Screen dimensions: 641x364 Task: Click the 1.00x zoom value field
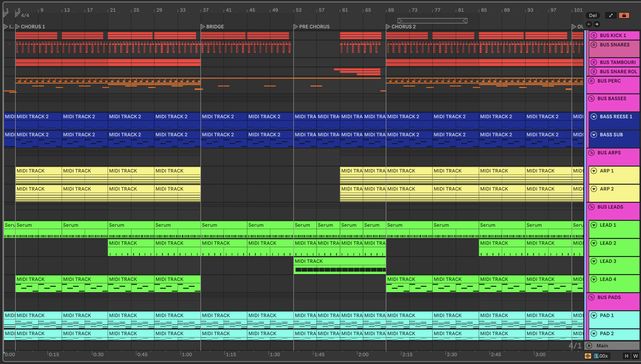pyautogui.click(x=601, y=356)
